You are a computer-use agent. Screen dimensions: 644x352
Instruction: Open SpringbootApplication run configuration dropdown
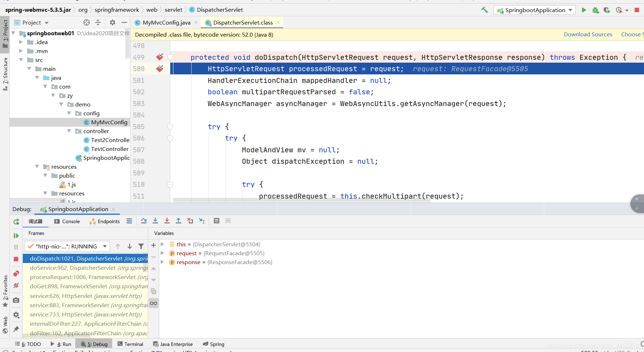[x=535, y=10]
